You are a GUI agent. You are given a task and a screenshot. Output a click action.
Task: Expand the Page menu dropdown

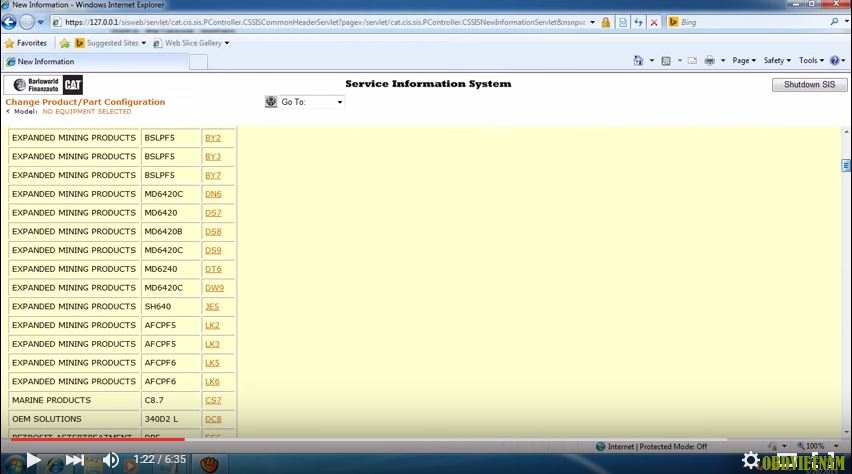[x=743, y=61]
